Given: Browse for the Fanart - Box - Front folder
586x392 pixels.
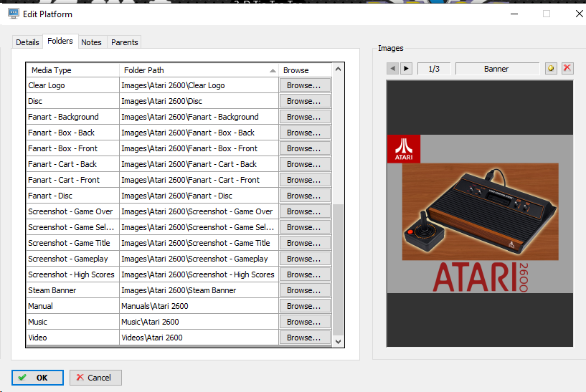Looking at the screenshot, I should tap(305, 148).
